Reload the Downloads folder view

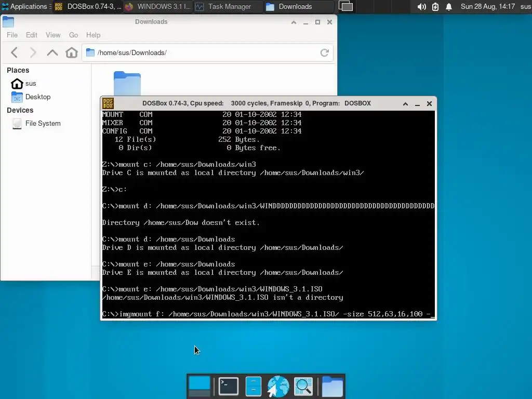(x=325, y=52)
